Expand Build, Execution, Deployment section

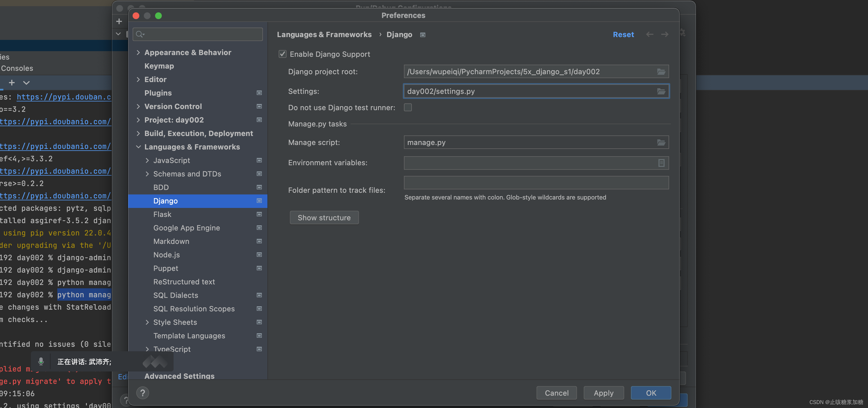(x=138, y=133)
